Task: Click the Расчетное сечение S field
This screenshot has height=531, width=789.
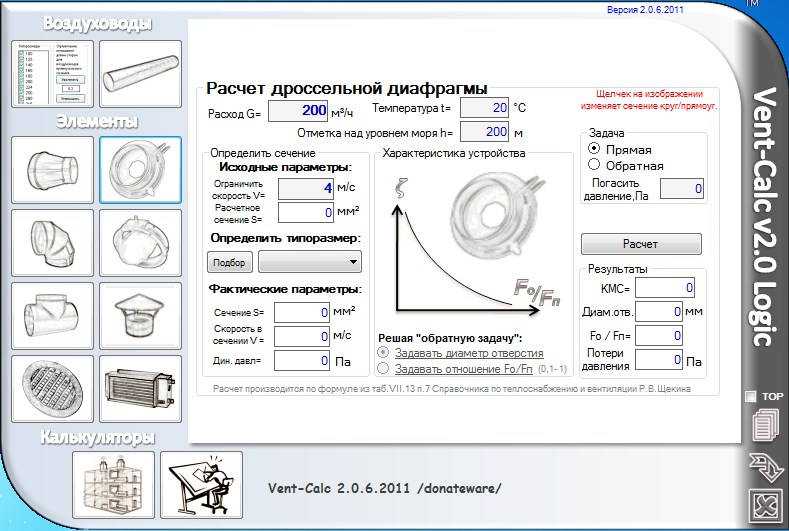Action: (306, 212)
